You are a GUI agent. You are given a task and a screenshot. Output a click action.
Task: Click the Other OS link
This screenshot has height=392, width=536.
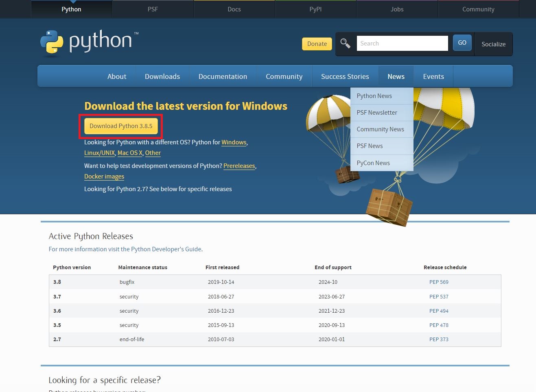coord(153,153)
